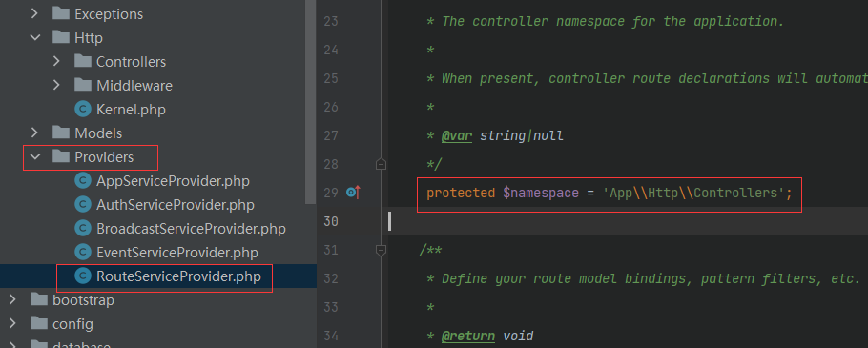
Task: Place cursor on empty line 30
Action: (x=629, y=221)
